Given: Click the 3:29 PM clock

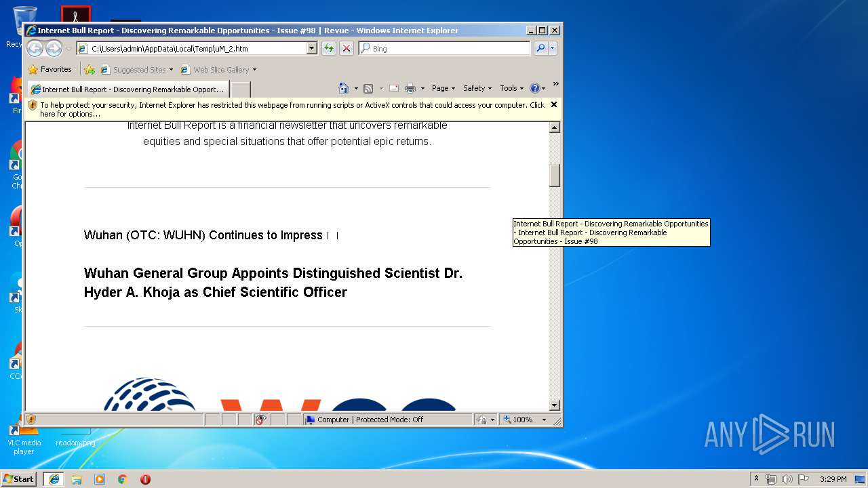Looking at the screenshot, I should click(x=833, y=479).
